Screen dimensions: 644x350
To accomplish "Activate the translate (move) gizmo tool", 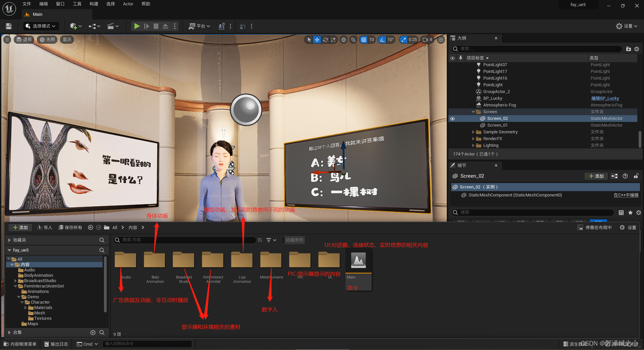I will pyautogui.click(x=317, y=40).
